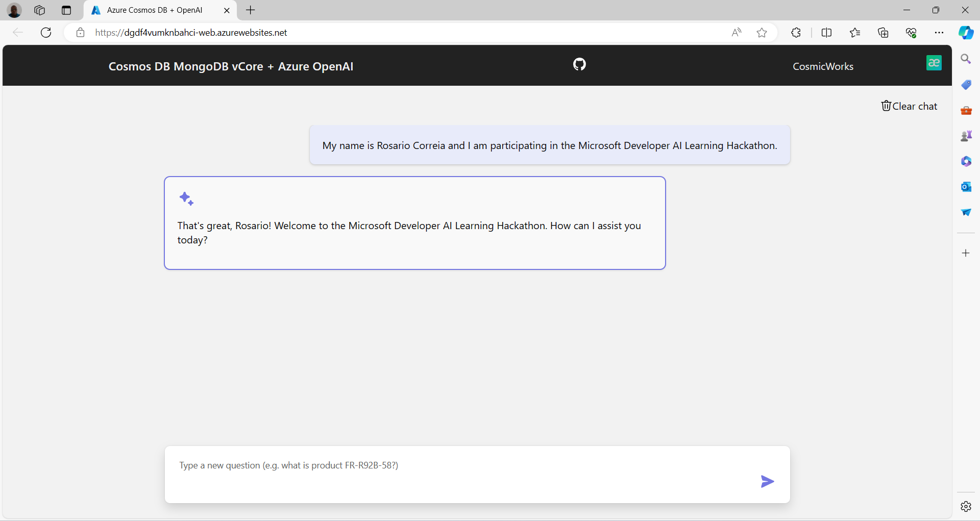This screenshot has width=980, height=521.
Task: Open the Collections icon
Action: pos(883,33)
